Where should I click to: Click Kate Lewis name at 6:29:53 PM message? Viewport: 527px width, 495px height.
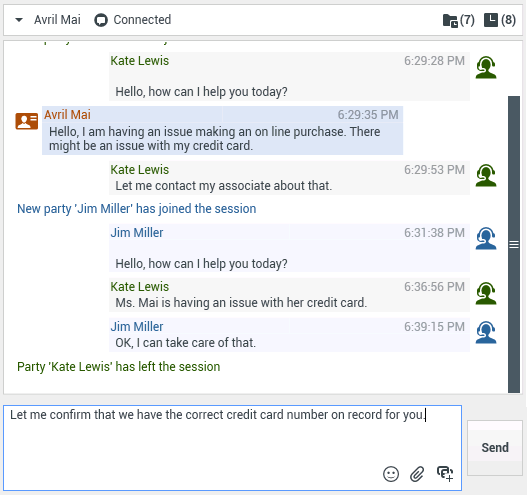[140, 170]
